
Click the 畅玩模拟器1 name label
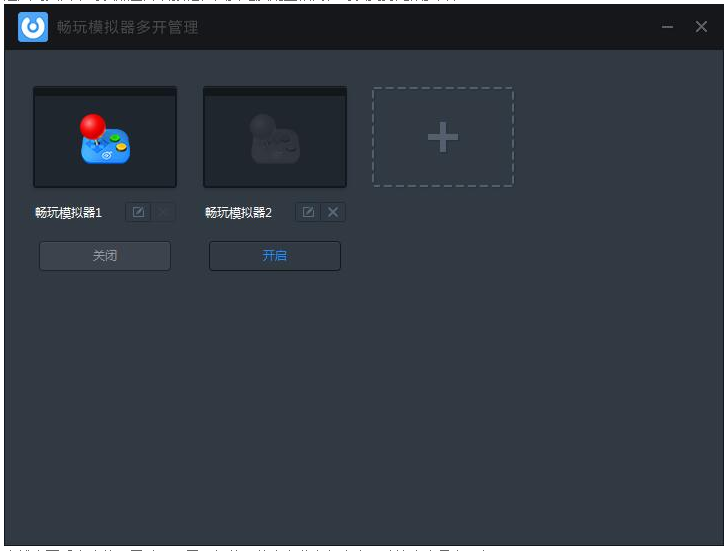(x=69, y=213)
